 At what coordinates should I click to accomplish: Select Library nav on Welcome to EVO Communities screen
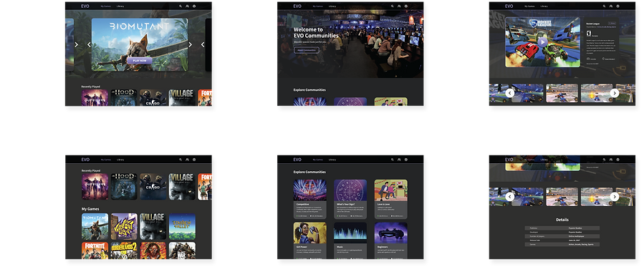[x=332, y=6]
